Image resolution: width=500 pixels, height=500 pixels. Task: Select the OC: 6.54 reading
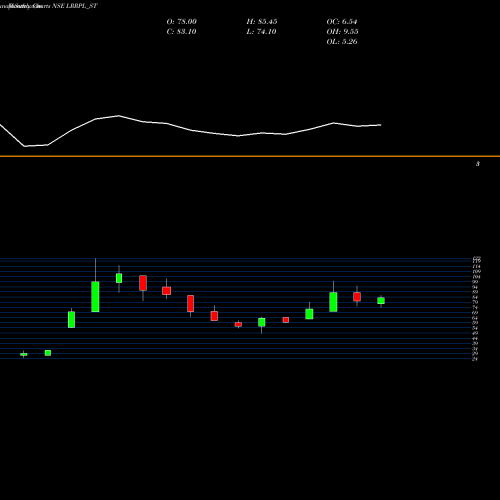click(x=342, y=22)
